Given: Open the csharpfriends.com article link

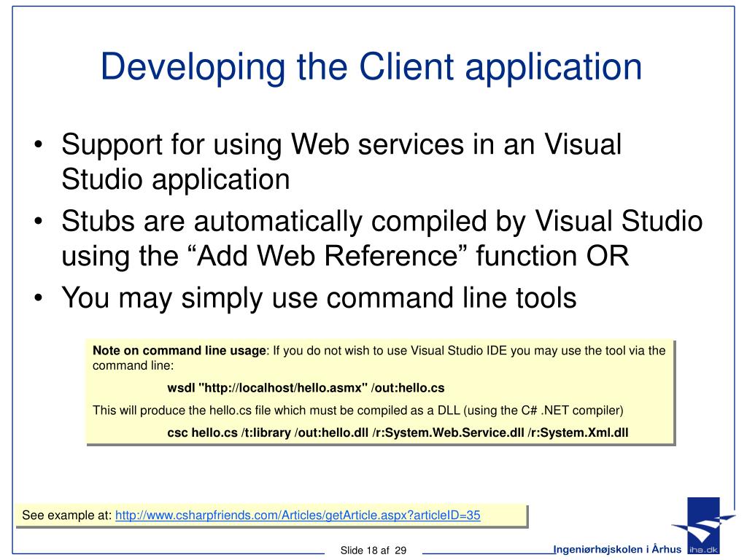Looking at the screenshot, I should pyautogui.click(x=298, y=516).
